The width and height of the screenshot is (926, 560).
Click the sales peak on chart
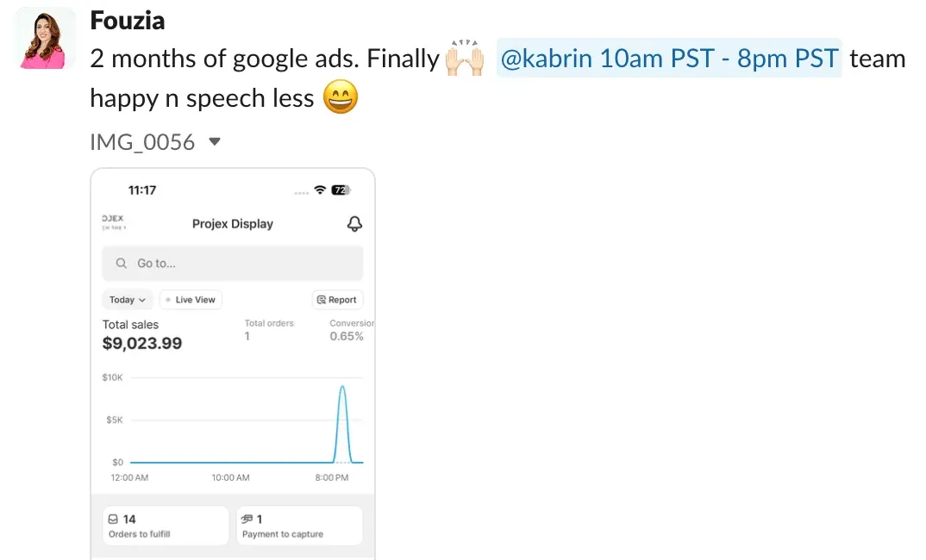coord(342,387)
